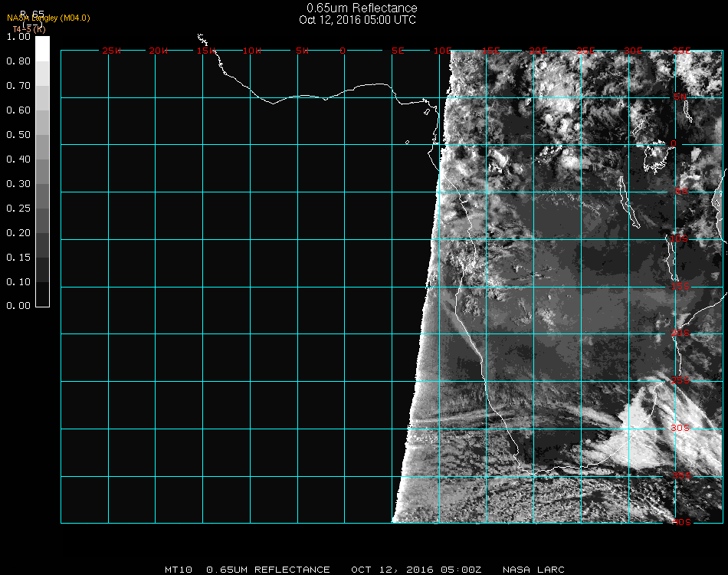Screen dimensions: 728x575
Task: Select the 25W longitude label
Action: point(112,51)
